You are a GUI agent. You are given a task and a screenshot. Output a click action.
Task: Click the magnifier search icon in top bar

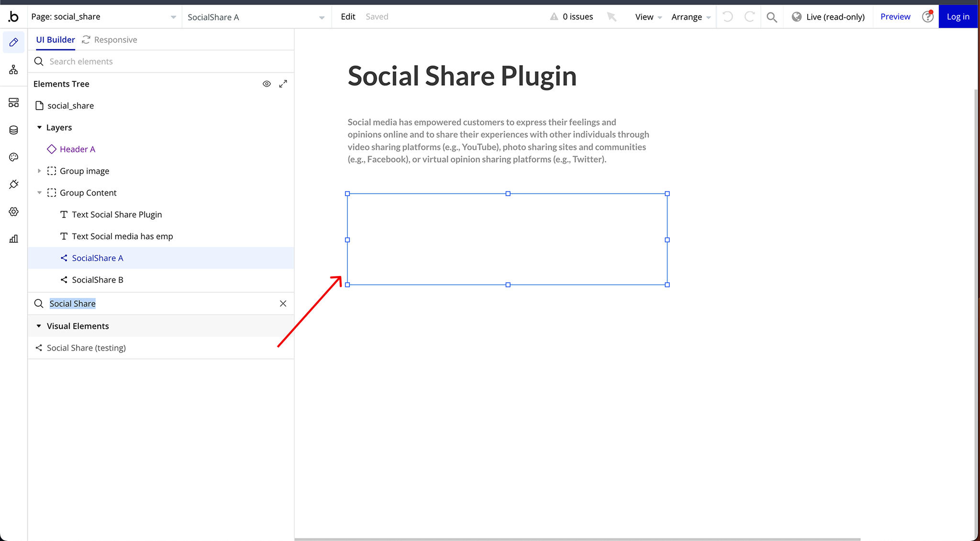tap(771, 17)
